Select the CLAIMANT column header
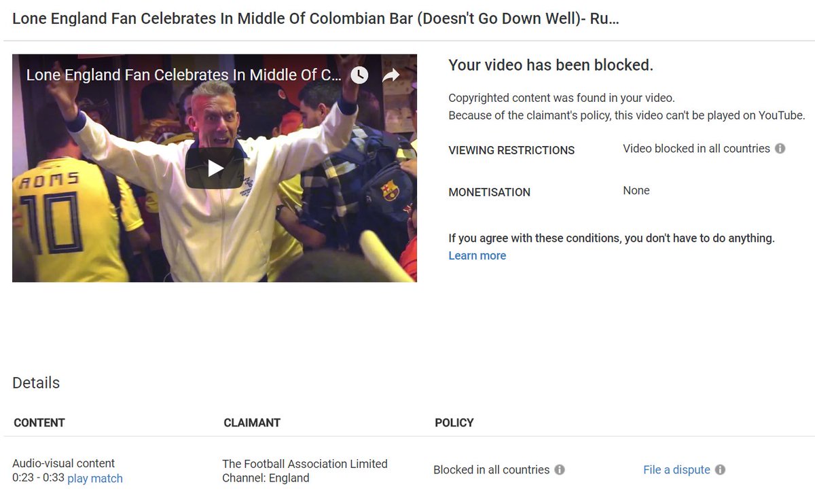The height and width of the screenshot is (504, 815). coord(252,422)
